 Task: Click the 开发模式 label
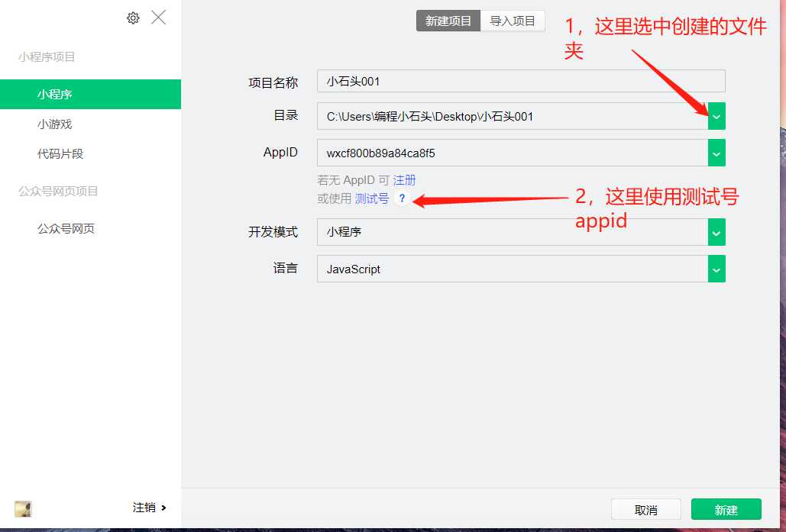coord(273,231)
